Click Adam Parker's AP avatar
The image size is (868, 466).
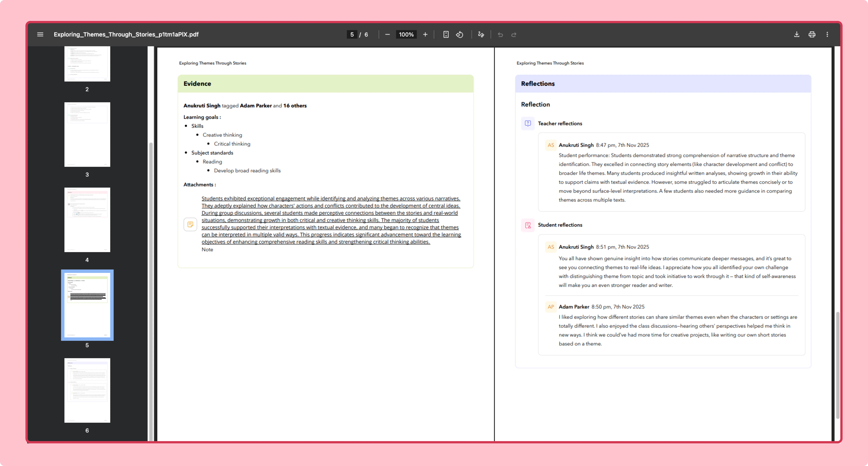551,307
